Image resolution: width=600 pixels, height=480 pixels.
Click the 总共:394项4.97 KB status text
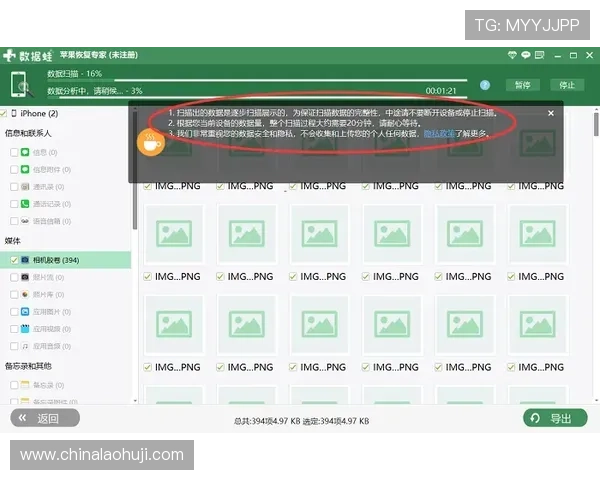pos(267,421)
